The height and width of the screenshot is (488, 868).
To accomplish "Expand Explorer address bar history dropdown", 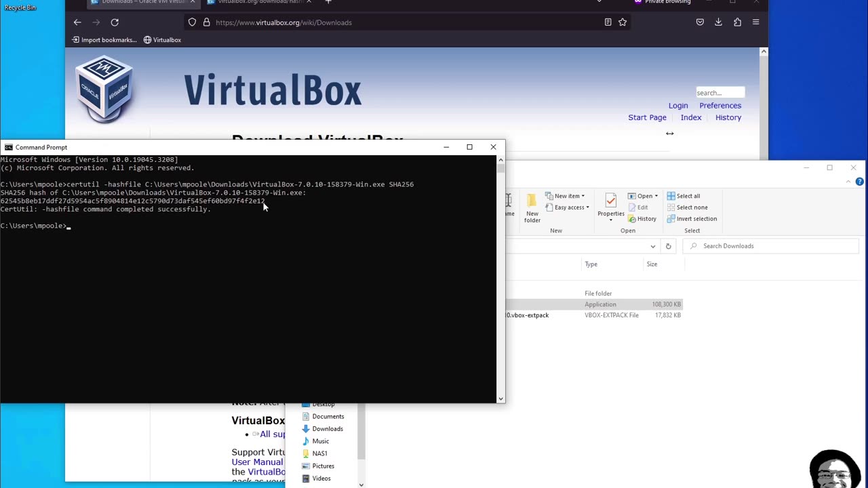I will 653,246.
